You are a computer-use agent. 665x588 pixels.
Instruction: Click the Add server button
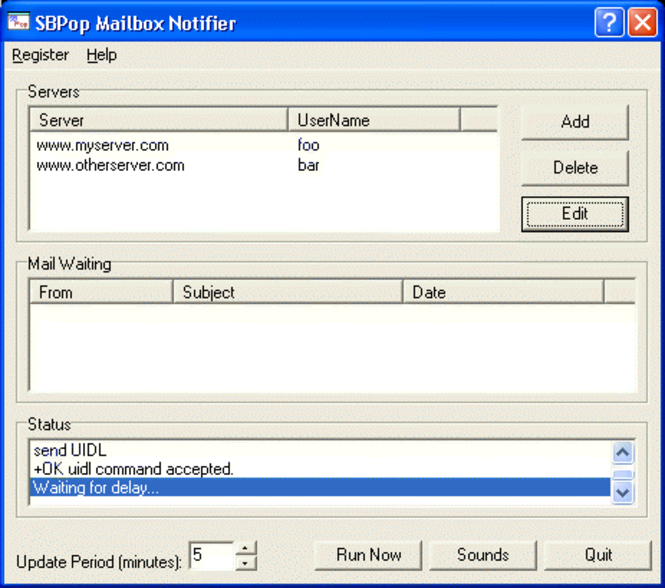click(x=575, y=122)
